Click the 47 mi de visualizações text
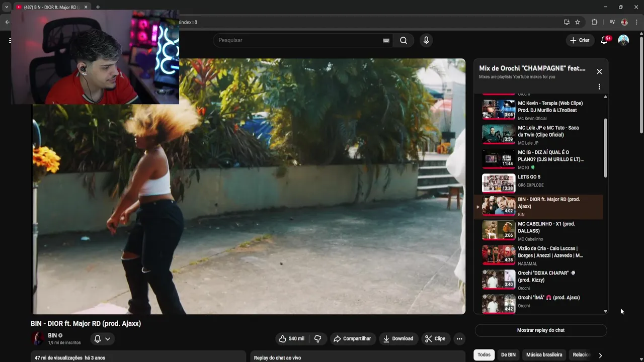The height and width of the screenshot is (362, 644). click(x=58, y=358)
